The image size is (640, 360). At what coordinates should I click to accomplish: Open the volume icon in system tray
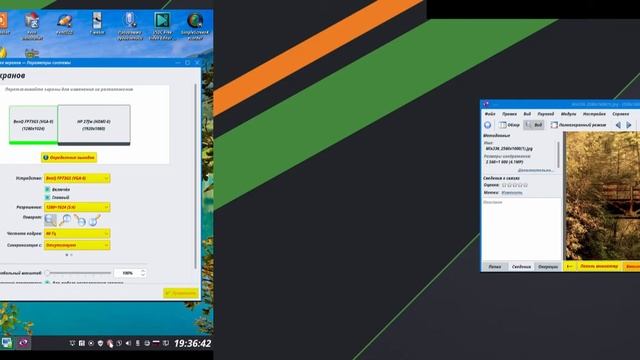128,343
